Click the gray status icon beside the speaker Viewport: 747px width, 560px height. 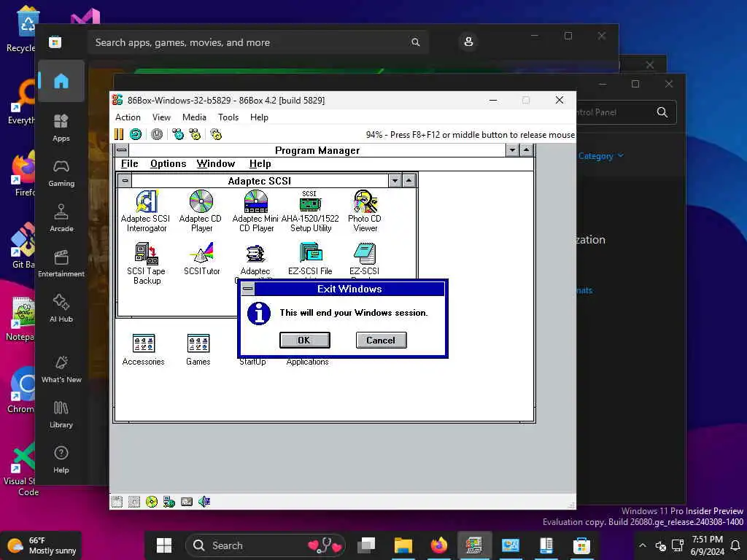[x=187, y=502]
